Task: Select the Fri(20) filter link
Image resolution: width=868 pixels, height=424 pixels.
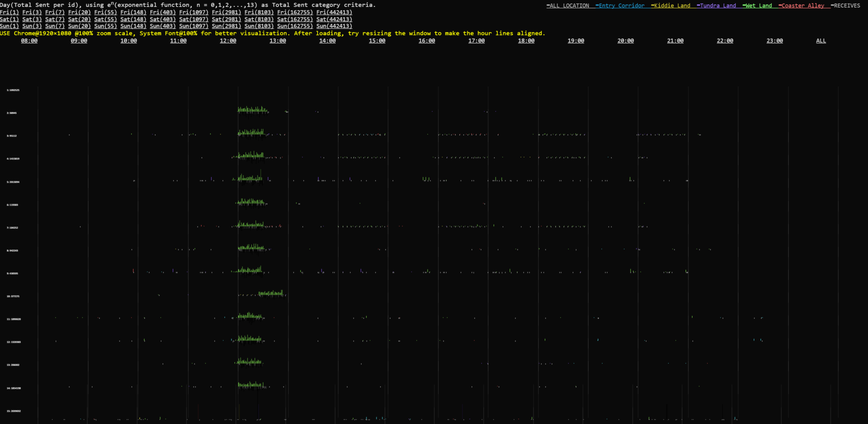Action: point(80,12)
